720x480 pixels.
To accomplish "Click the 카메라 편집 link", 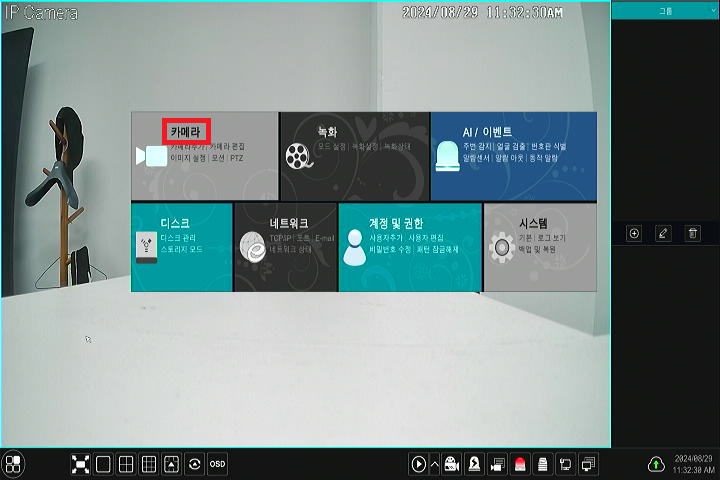I will coord(227,147).
